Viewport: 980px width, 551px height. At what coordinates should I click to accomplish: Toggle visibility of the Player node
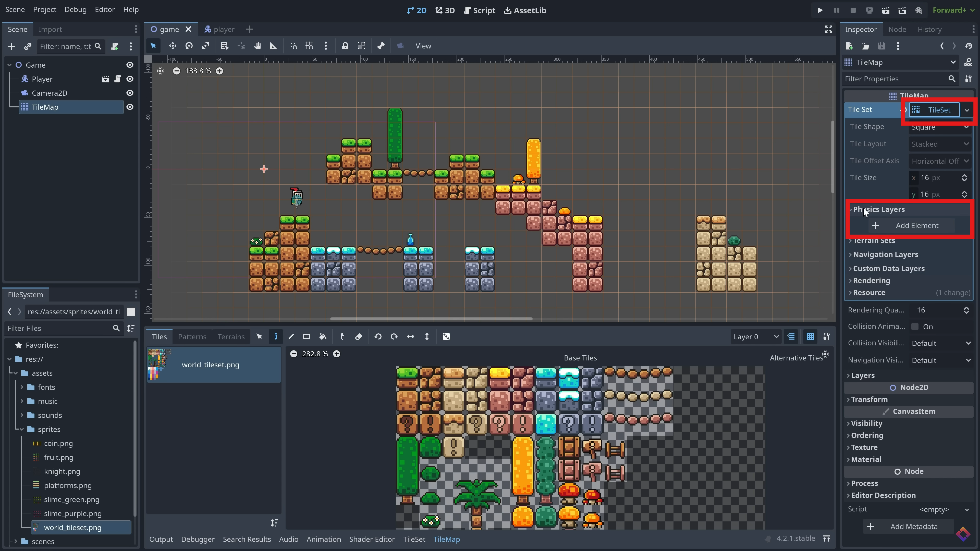(x=130, y=79)
